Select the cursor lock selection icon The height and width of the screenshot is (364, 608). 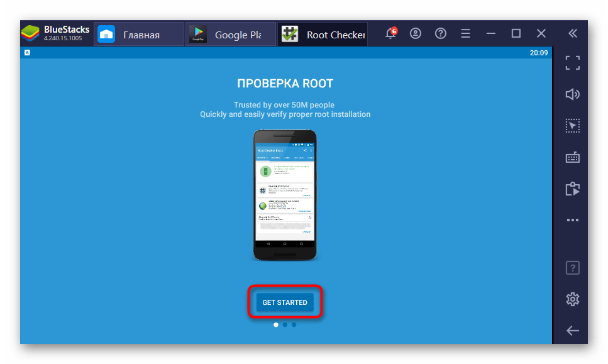click(573, 126)
